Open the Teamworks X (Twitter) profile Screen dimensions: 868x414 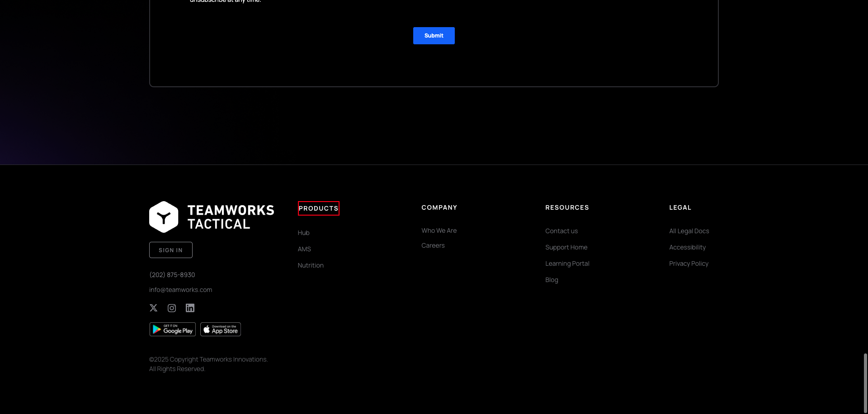(153, 308)
